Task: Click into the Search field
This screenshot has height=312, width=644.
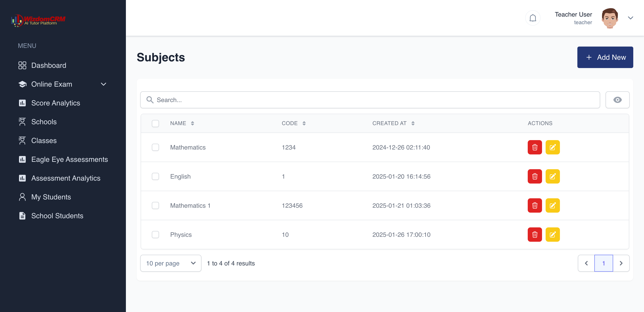Action: [x=370, y=100]
